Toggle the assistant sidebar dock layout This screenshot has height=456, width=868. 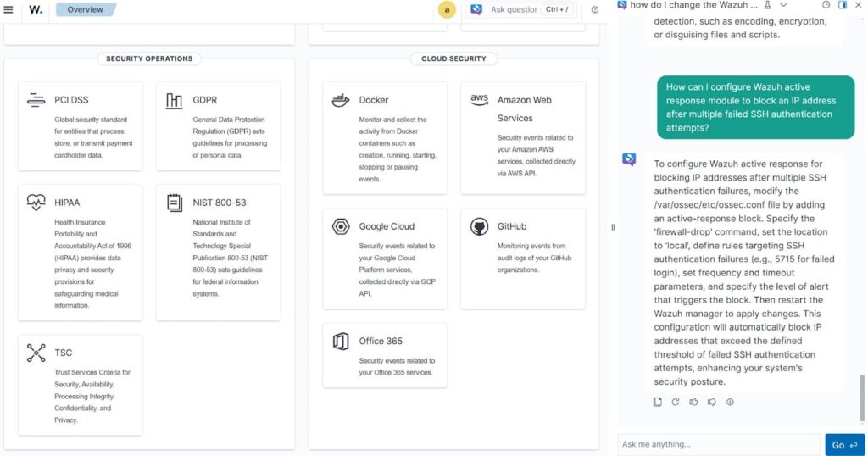click(x=843, y=5)
